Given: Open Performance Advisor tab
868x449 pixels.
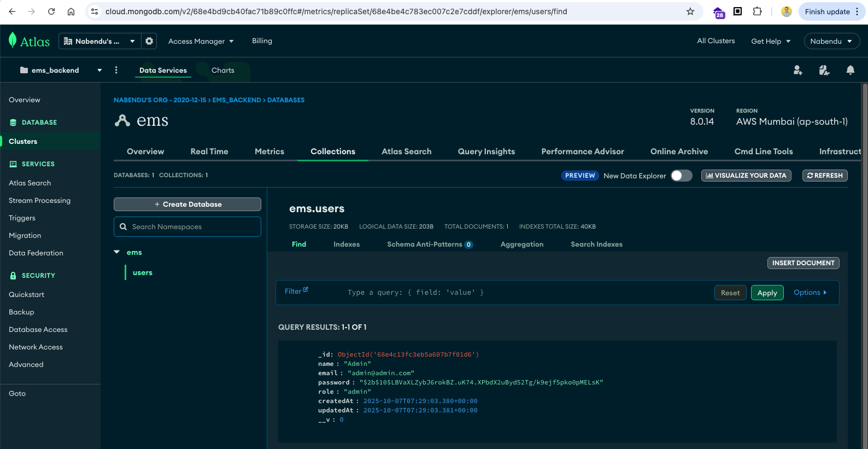Looking at the screenshot, I should (583, 151).
